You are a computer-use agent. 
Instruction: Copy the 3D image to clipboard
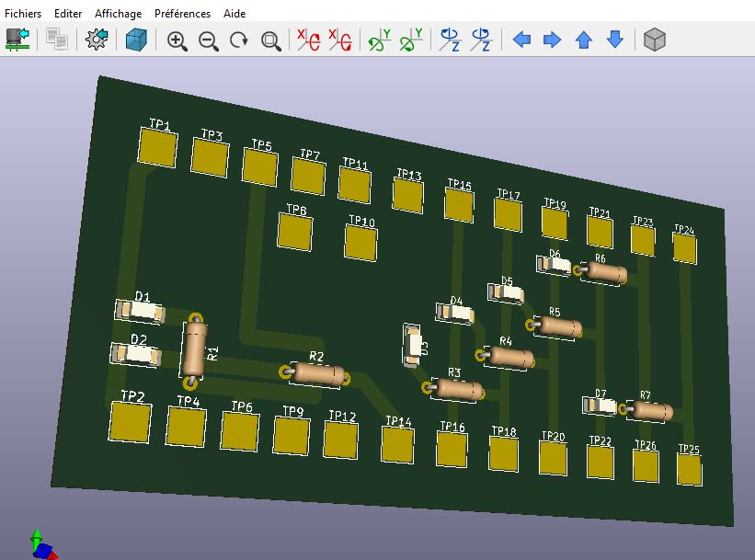pos(57,40)
